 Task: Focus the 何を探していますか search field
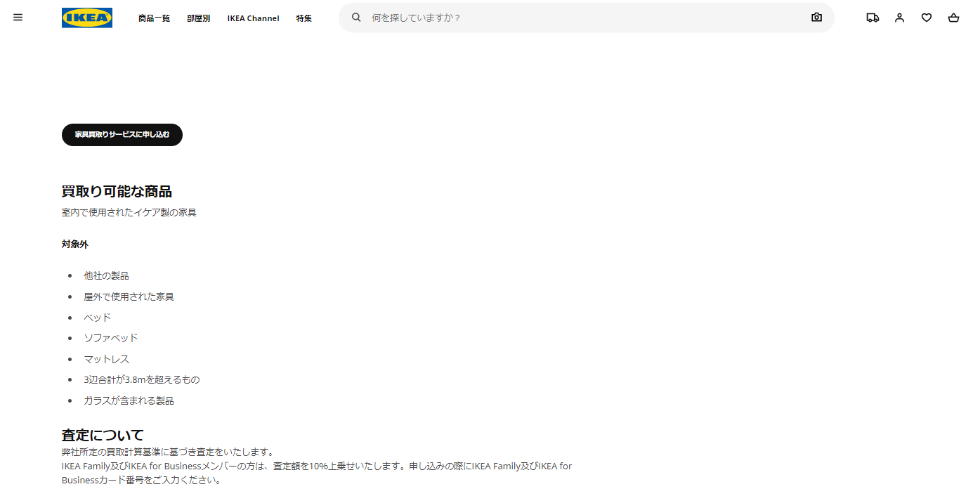(x=587, y=18)
